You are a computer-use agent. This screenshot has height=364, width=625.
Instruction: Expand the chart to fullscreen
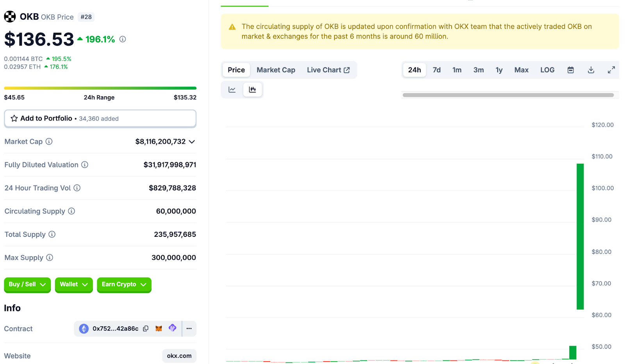[611, 70]
